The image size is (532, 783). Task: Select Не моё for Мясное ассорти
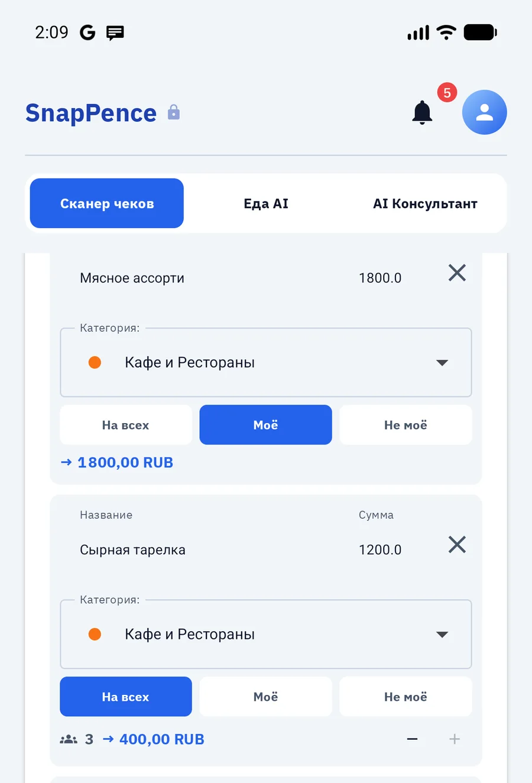[x=406, y=425]
